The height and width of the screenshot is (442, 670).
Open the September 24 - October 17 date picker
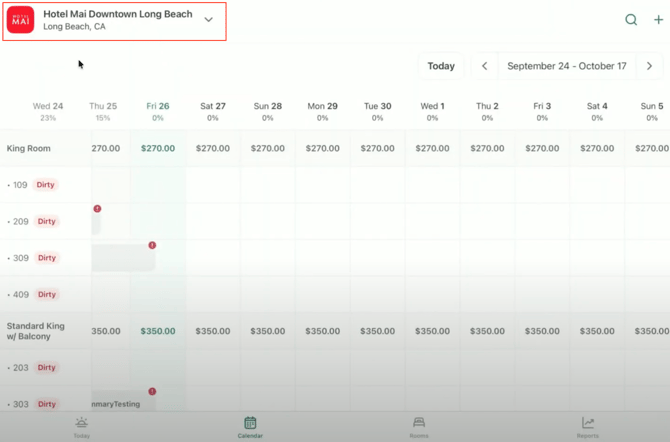click(566, 66)
